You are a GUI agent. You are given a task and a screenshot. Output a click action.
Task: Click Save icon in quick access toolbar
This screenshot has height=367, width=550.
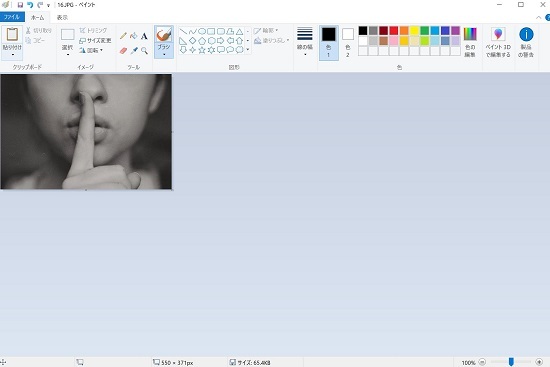pos(20,5)
